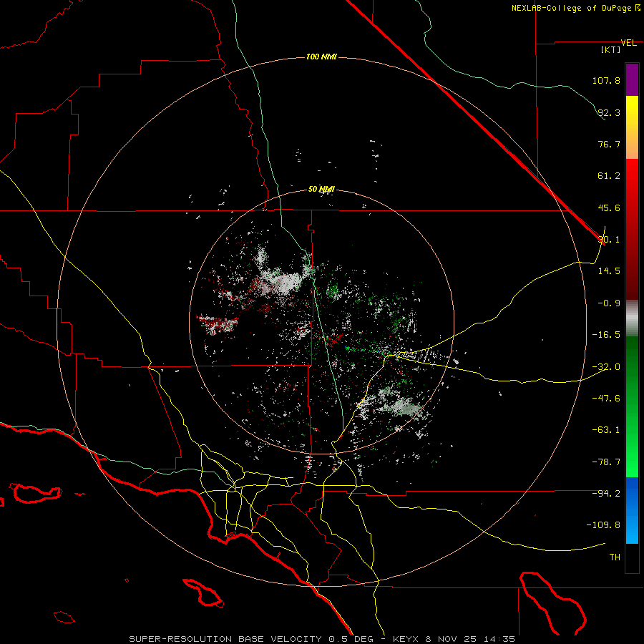Screen dimensions: 644x644
Task: Click the -47.6 velocity scale value
Action: pos(606,399)
